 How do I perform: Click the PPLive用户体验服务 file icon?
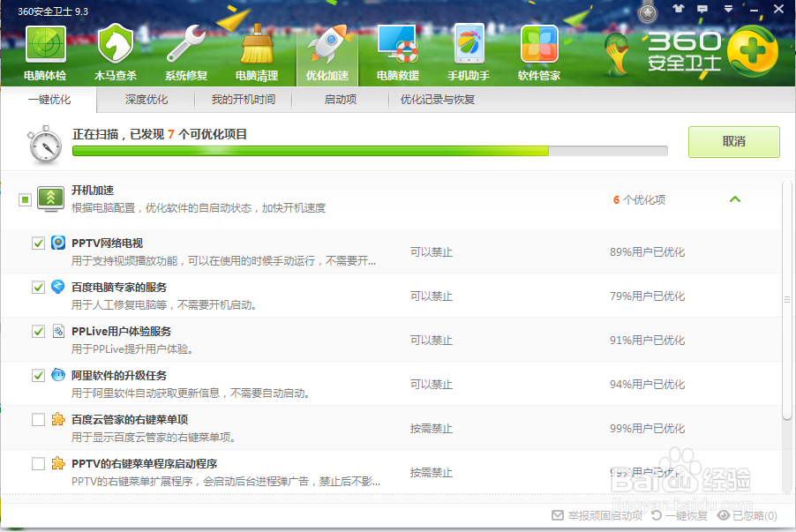(58, 331)
